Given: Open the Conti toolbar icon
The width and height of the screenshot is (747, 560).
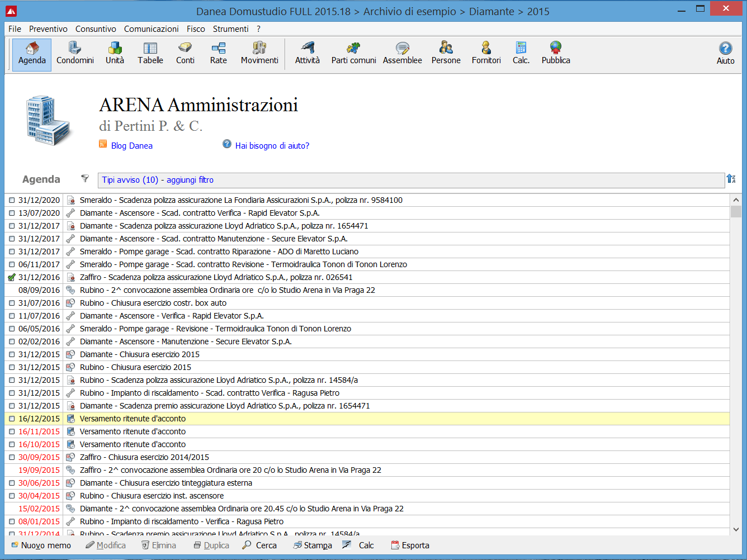Looking at the screenshot, I should point(185,54).
